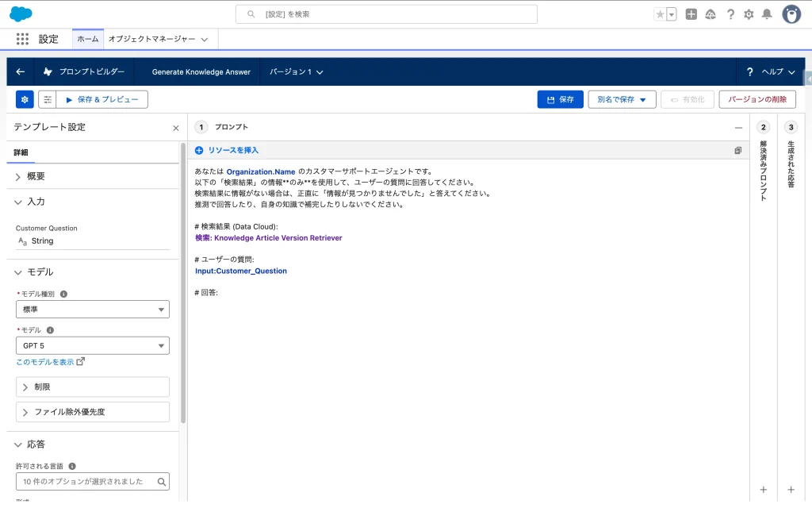812x508 pixels.
Task: Open the App Launcher grid icon
Action: pyautogui.click(x=22, y=39)
